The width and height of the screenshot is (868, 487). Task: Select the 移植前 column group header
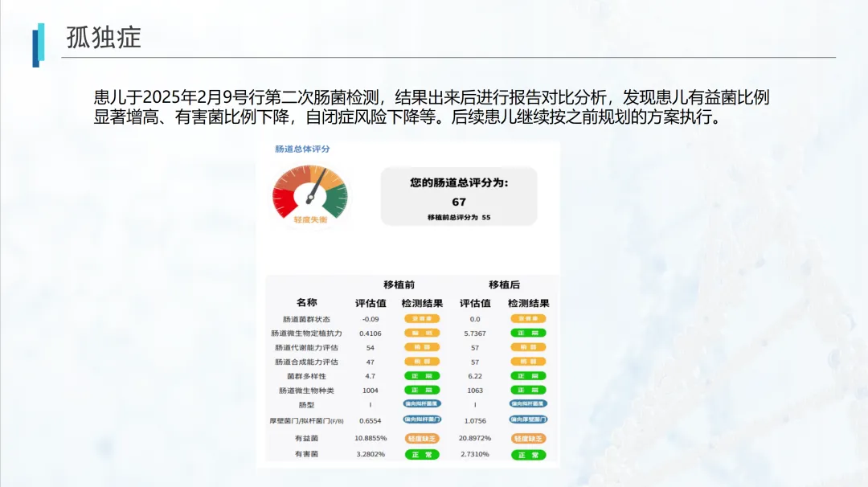tap(399, 284)
